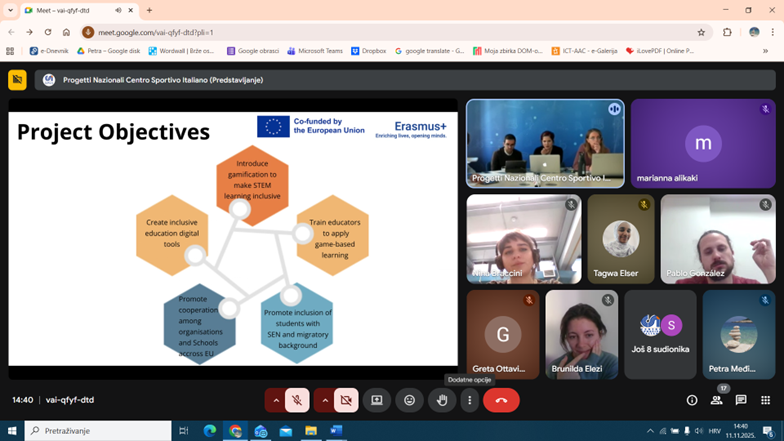Turn on the camera in the call bar

pos(346,400)
